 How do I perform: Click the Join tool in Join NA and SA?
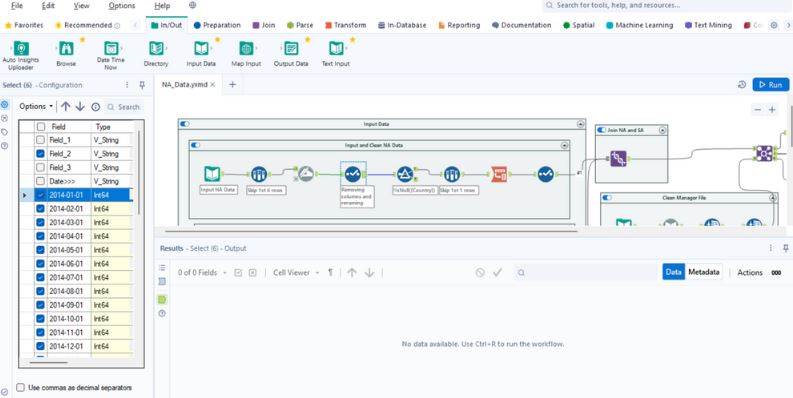pyautogui.click(x=618, y=158)
